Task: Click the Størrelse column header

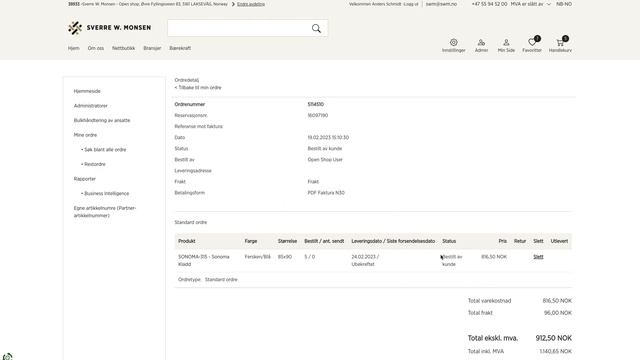Action: [x=287, y=241]
